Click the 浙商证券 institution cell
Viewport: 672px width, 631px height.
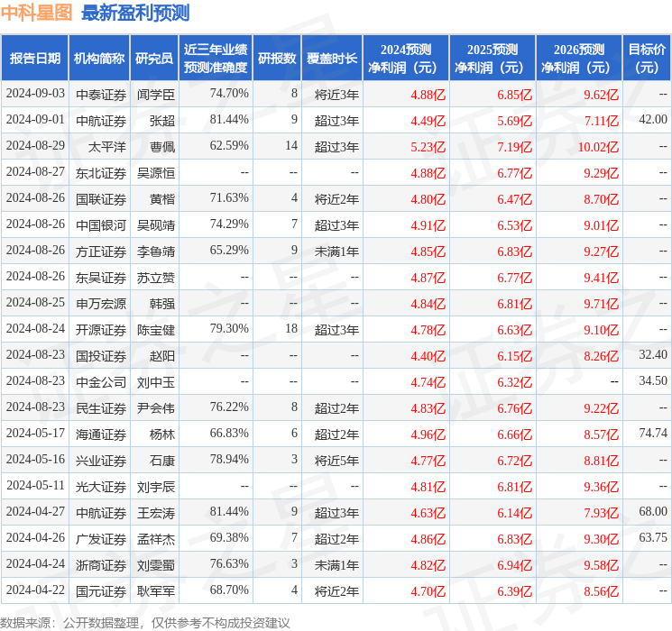point(101,564)
